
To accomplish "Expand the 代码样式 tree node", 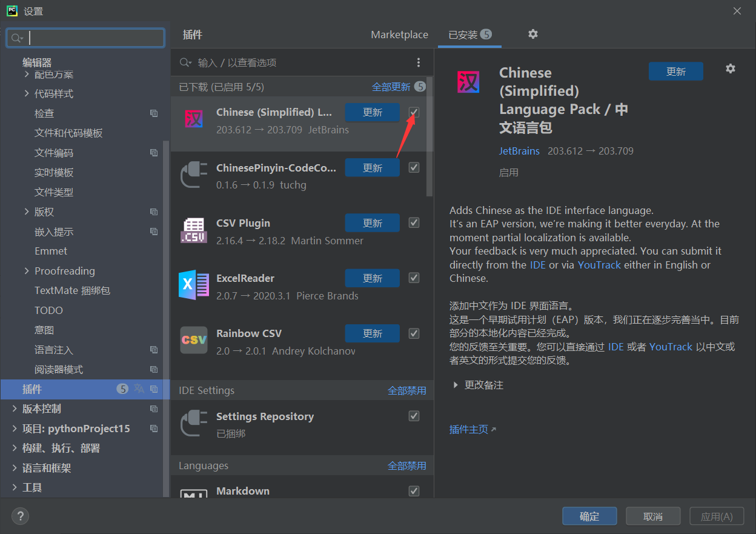I will pyautogui.click(x=27, y=93).
